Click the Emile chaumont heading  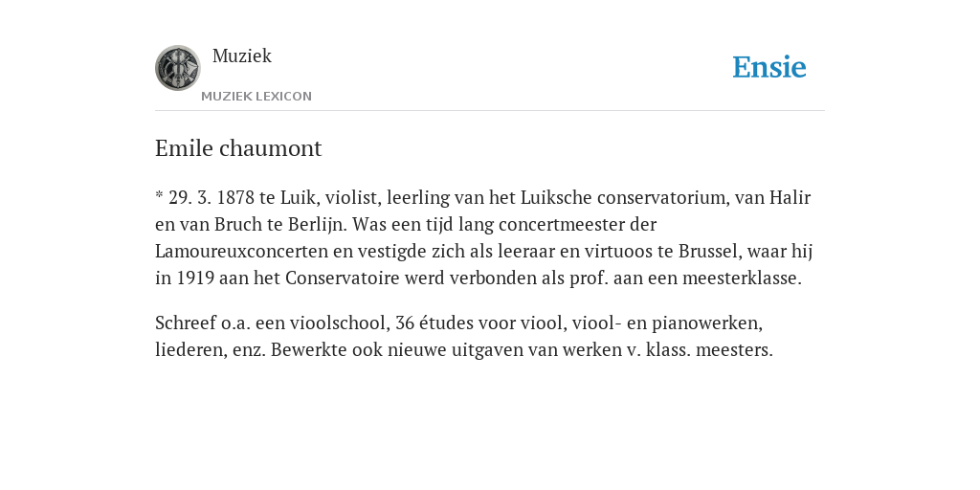pyautogui.click(x=238, y=148)
